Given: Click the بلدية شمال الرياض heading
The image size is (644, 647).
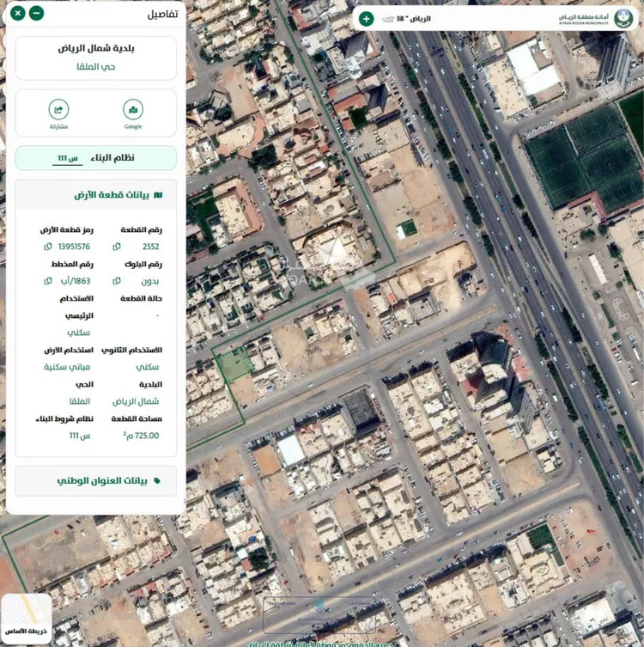Looking at the screenshot, I should [x=96, y=48].
